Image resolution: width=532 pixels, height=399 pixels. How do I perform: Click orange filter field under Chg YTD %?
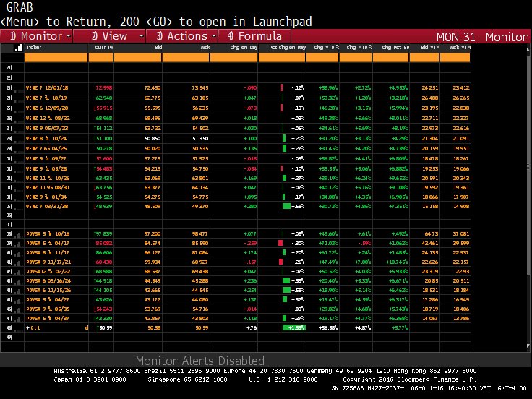tap(322, 57)
